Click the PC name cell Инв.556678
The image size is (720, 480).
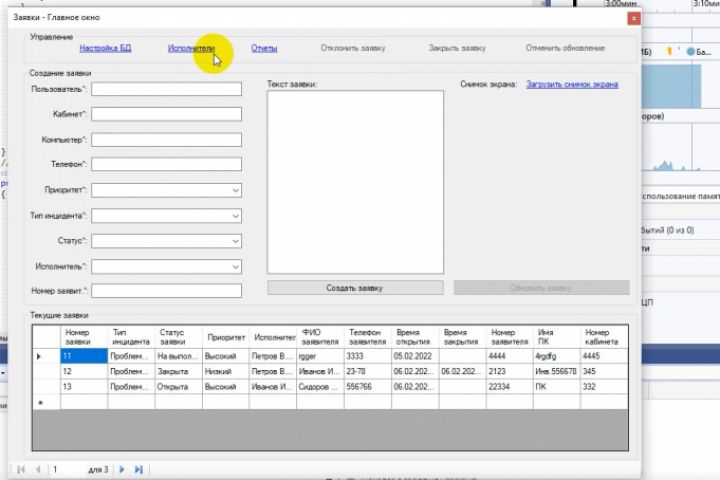pos(557,371)
